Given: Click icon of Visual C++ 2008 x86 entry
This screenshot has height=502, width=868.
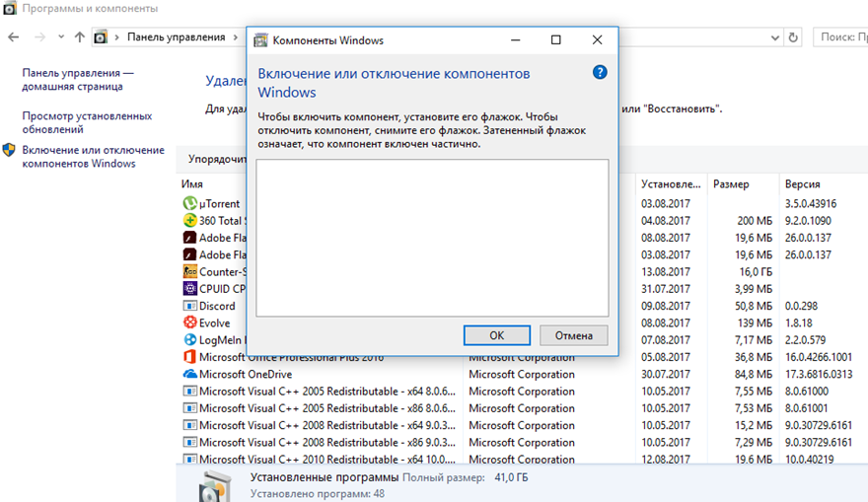Looking at the screenshot, I should [189, 442].
